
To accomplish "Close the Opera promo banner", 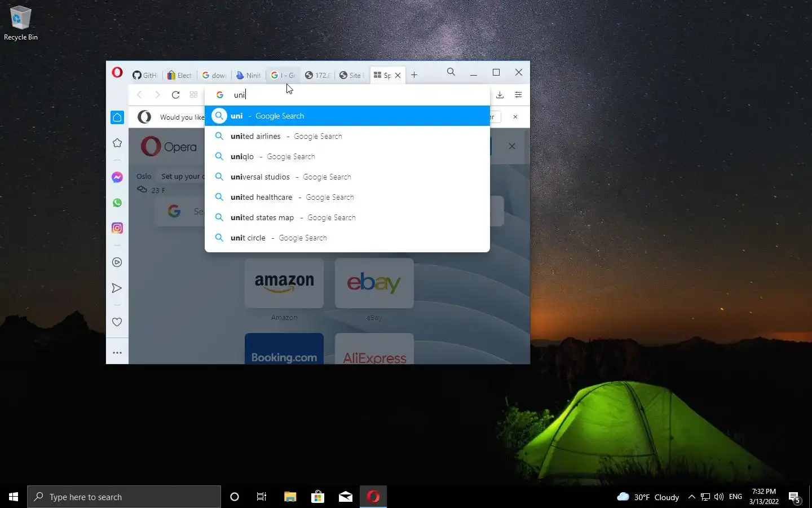I will pyautogui.click(x=512, y=146).
